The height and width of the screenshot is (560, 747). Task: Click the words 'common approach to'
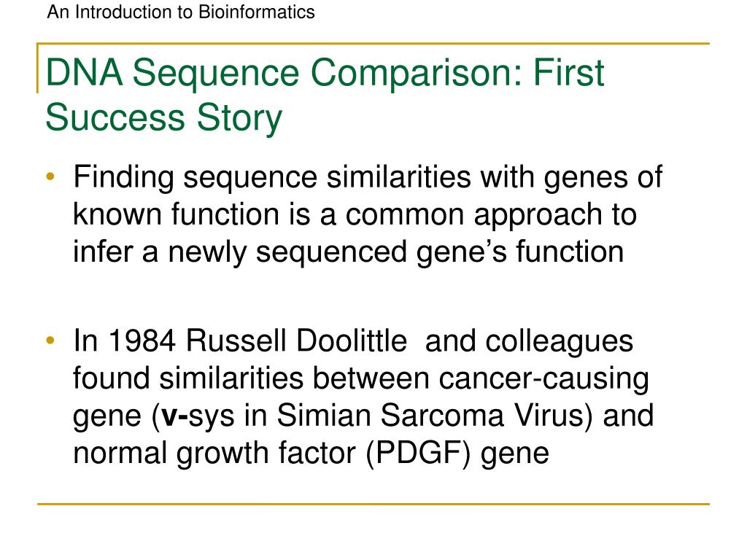tap(491, 215)
